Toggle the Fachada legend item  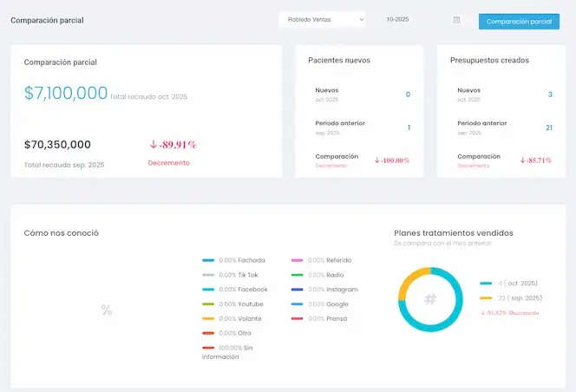coord(233,260)
